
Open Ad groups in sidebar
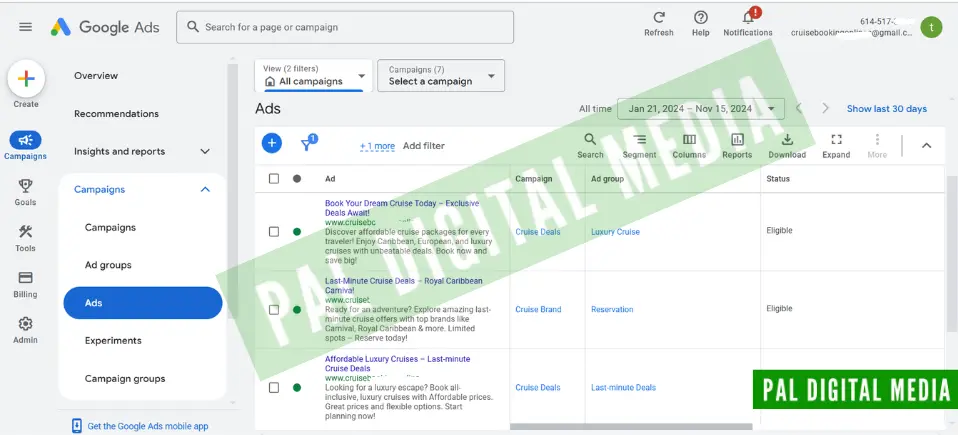coord(108,265)
